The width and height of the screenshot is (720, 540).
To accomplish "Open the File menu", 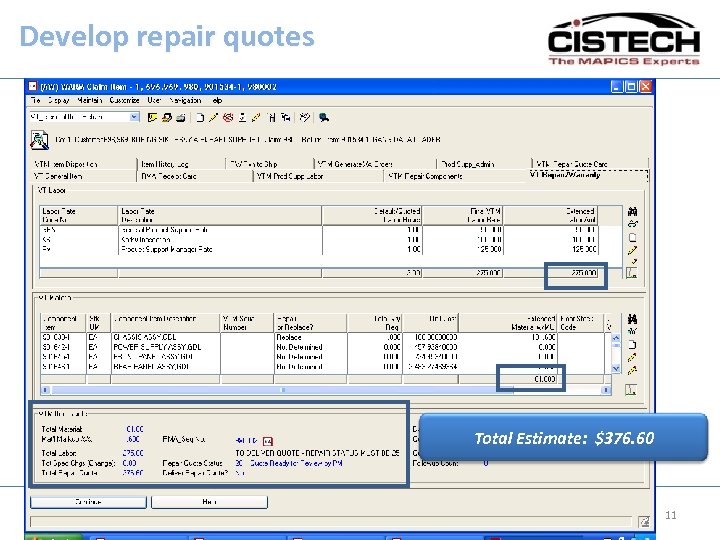I will (x=36, y=100).
